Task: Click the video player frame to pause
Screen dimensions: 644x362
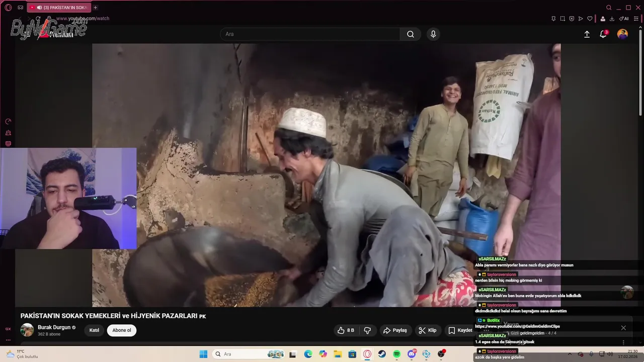Action: point(326,175)
